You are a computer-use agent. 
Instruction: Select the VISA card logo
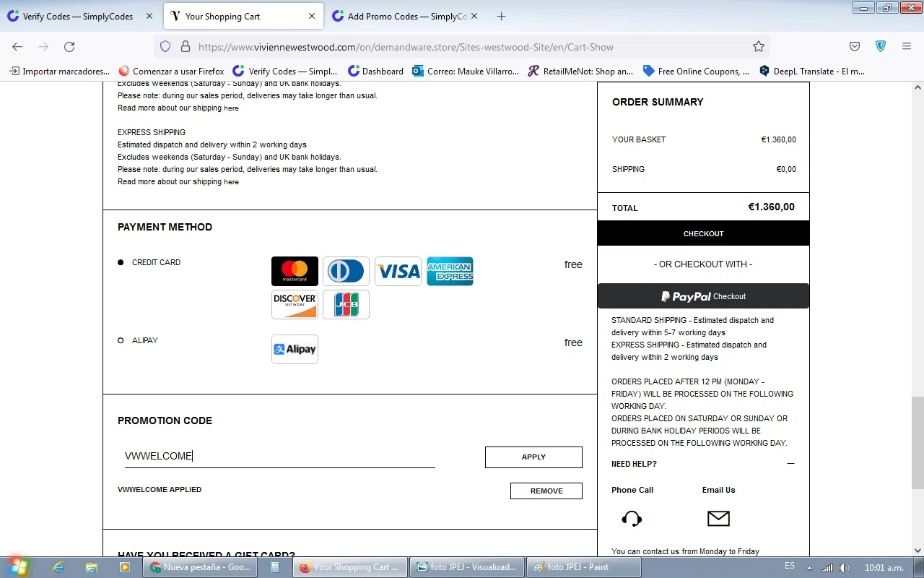coord(398,271)
